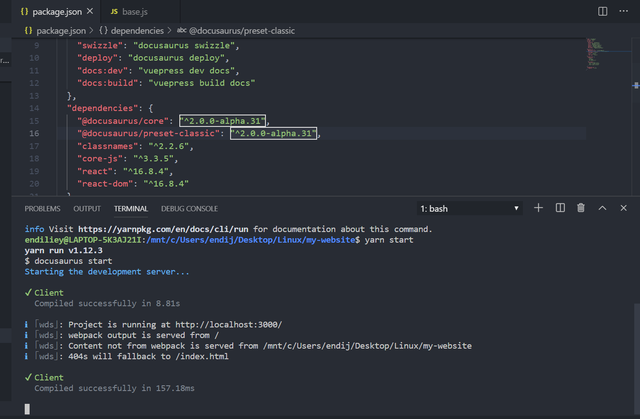Click the "classnames" key in the editor
Screen dimensions: 640x419
(x=108, y=146)
